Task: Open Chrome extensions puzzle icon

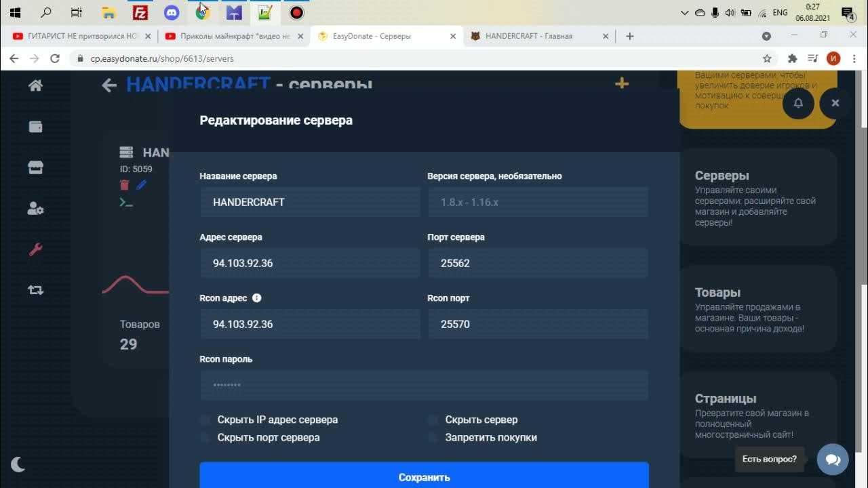Action: click(792, 59)
